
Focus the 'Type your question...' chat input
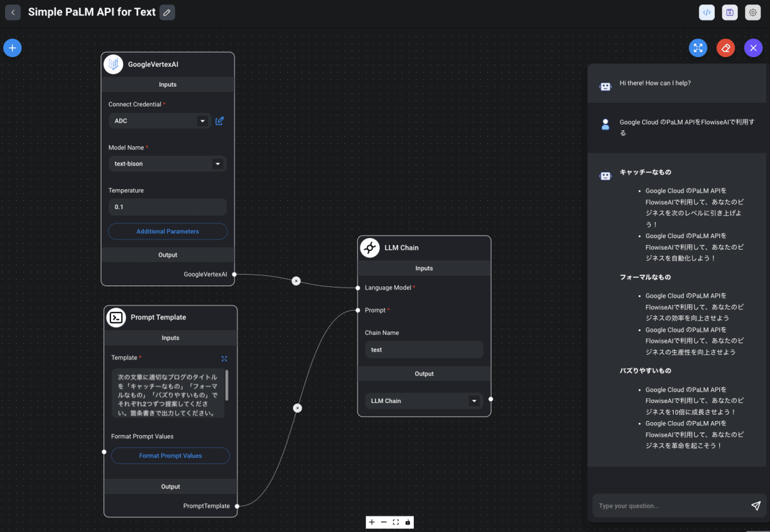tap(671, 506)
